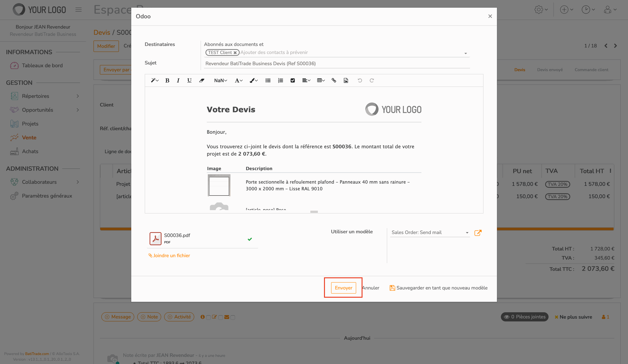Open the paragraph alignment dropdown
Screen dimensions: 628x364
click(x=306, y=80)
